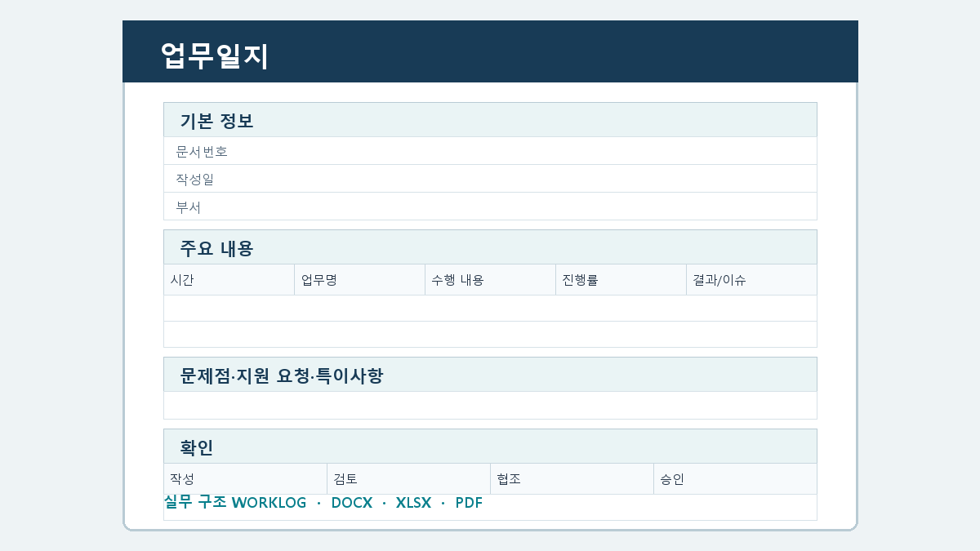The width and height of the screenshot is (980, 551).
Task: Select the 주요 내용 section header
Action: click(x=490, y=247)
